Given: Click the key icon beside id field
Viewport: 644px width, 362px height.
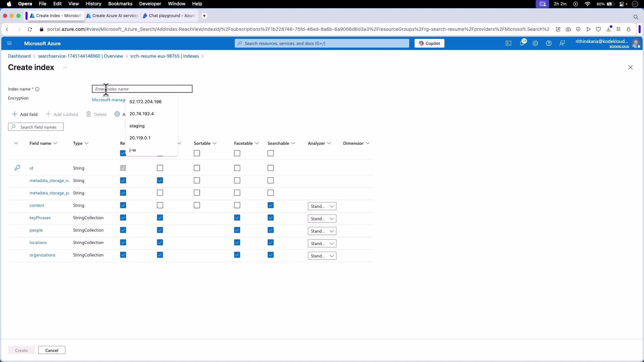Looking at the screenshot, I should tap(17, 168).
